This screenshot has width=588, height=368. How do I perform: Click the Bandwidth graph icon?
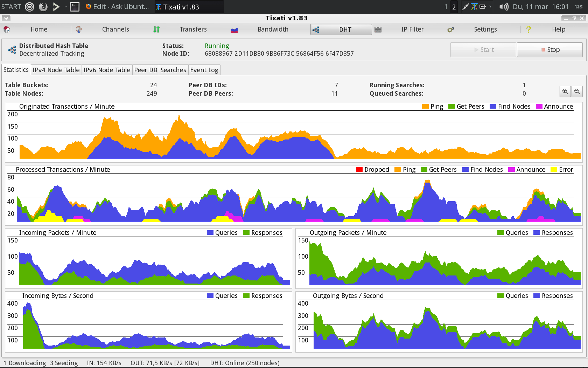click(234, 30)
